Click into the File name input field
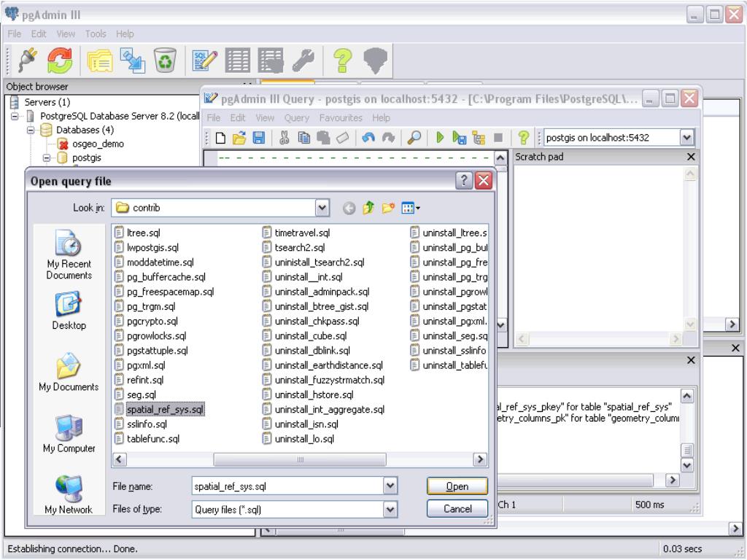 click(287, 486)
